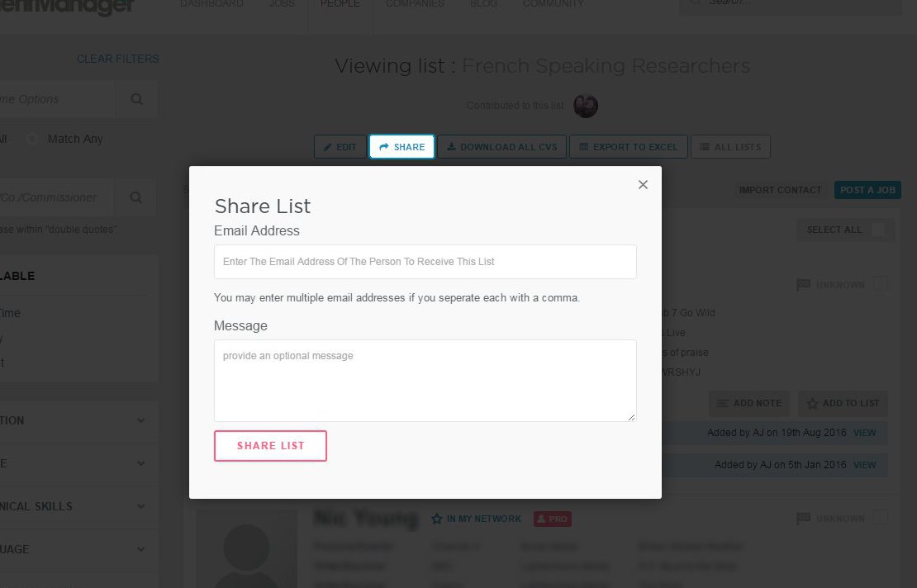Viewport: 917px width, 588px height.
Task: Tick the checkbox beside first Unknown flag
Action: (x=881, y=284)
